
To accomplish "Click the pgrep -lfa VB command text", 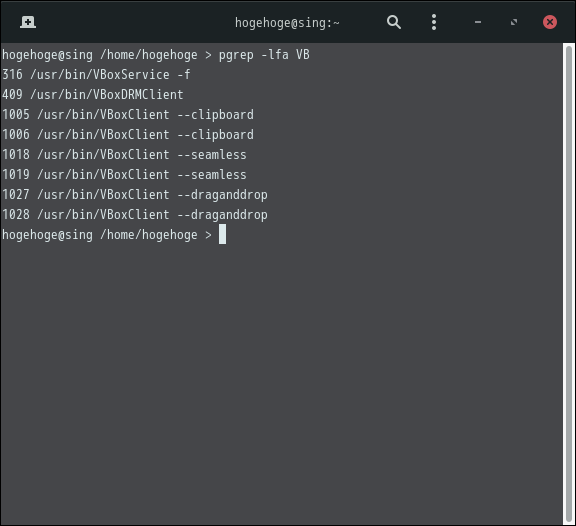I will [x=264, y=55].
